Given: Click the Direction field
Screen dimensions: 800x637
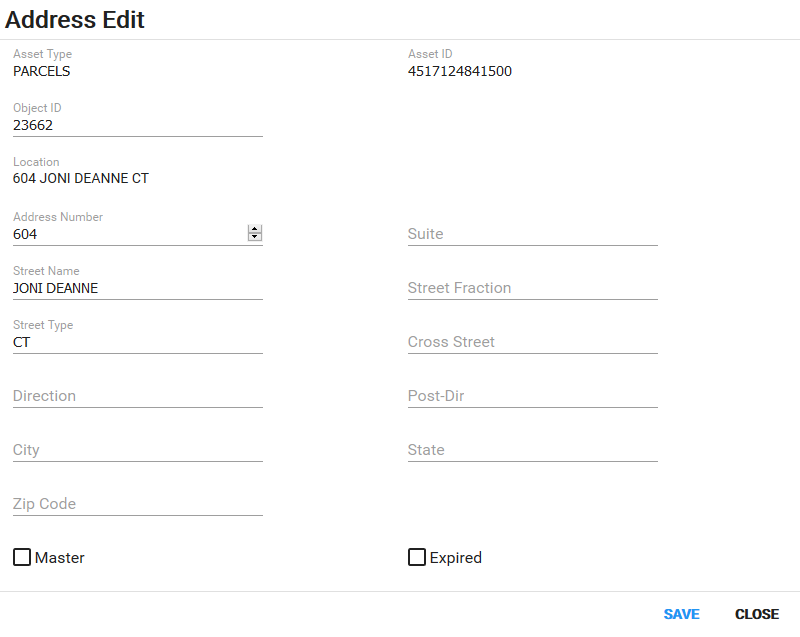Looking at the screenshot, I should coord(137,396).
